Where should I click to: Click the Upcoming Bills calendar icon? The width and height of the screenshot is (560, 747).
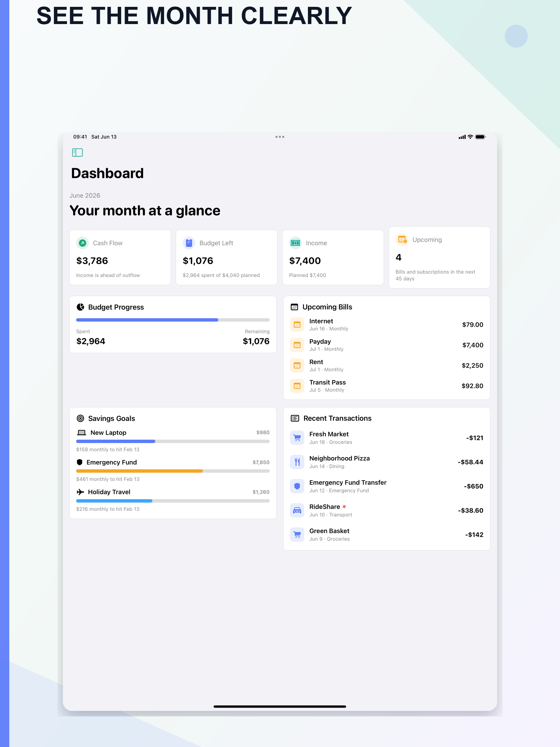tap(294, 307)
